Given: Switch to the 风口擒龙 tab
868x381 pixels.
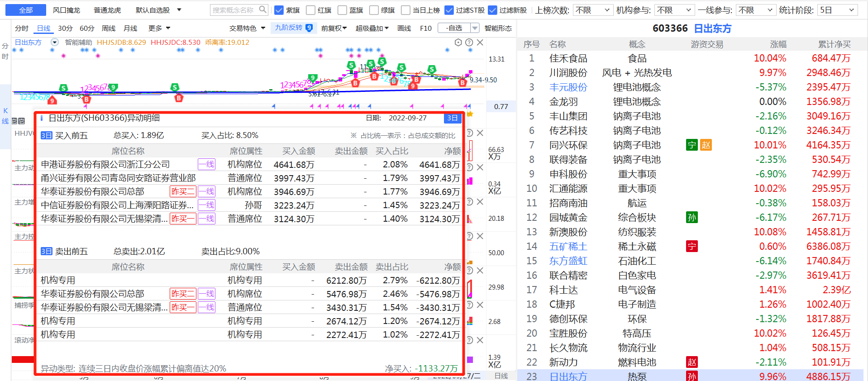Looking at the screenshot, I should pyautogui.click(x=67, y=10).
